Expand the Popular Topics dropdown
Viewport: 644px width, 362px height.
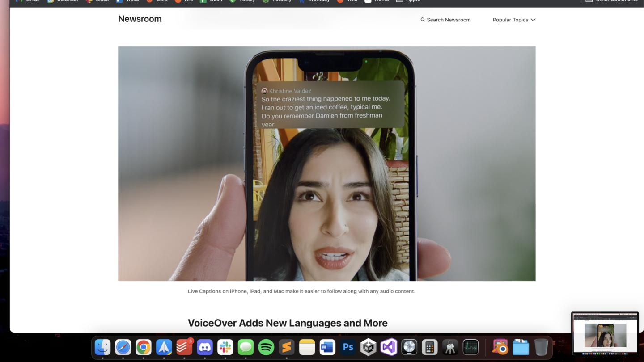(513, 20)
